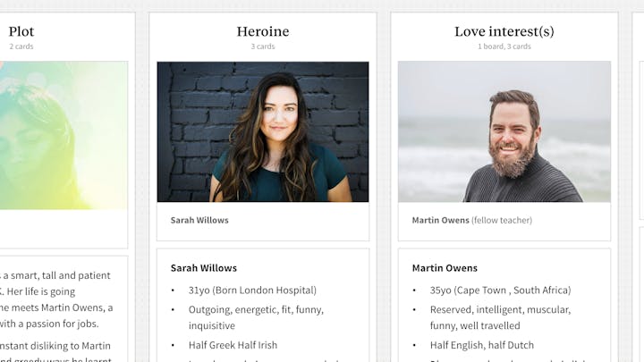The height and width of the screenshot is (362, 644).
Task: Click the 'Outgoing, energetic, fit, funny' bullet
Action: pyautogui.click(x=256, y=317)
